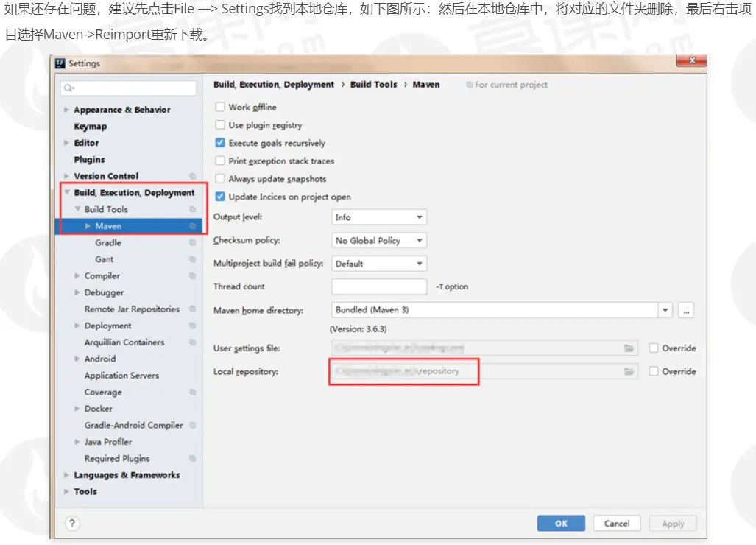Enable Work offline checkbox
This screenshot has height=545, width=756.
point(220,107)
